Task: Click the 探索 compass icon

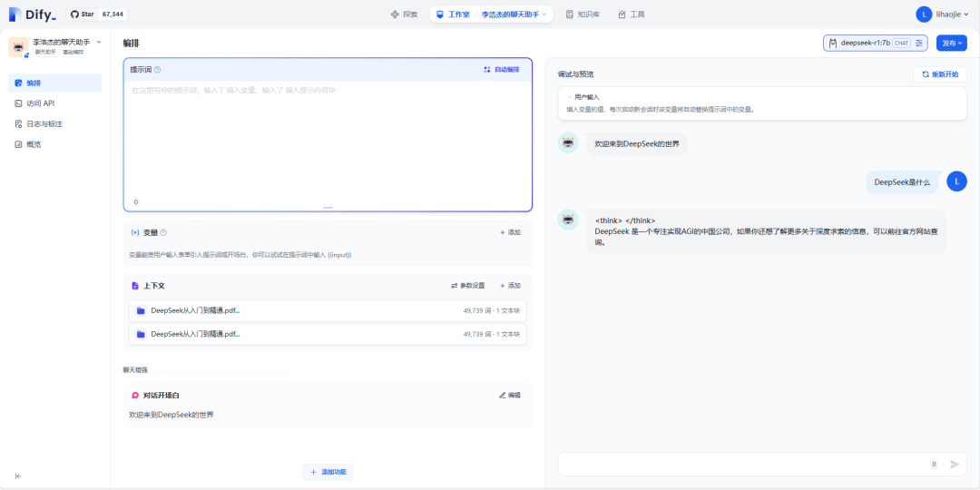Action: coord(395,15)
